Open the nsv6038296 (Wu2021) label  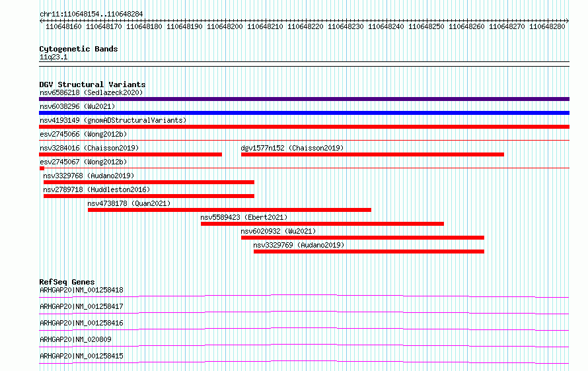(x=77, y=106)
